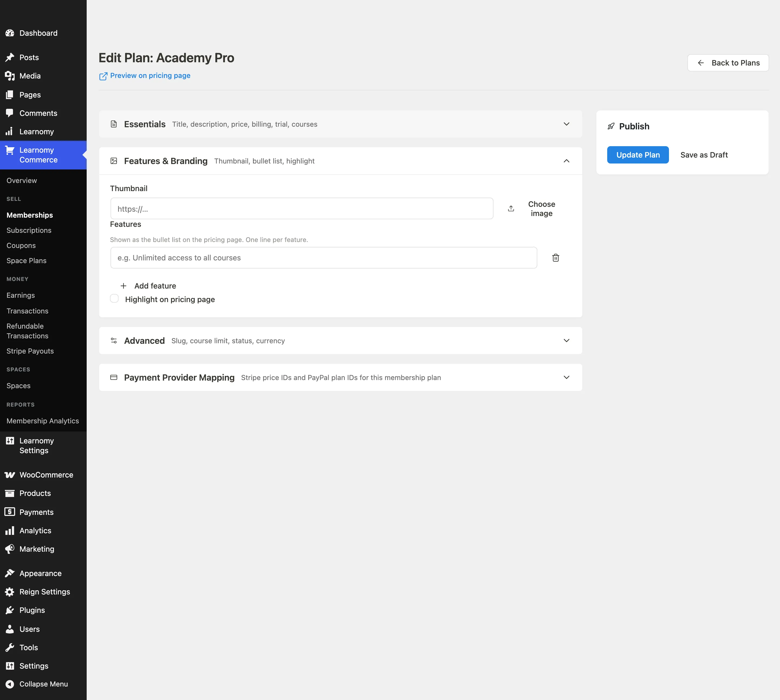Click the Payments dollar icon
The height and width of the screenshot is (700, 780).
pos(10,512)
